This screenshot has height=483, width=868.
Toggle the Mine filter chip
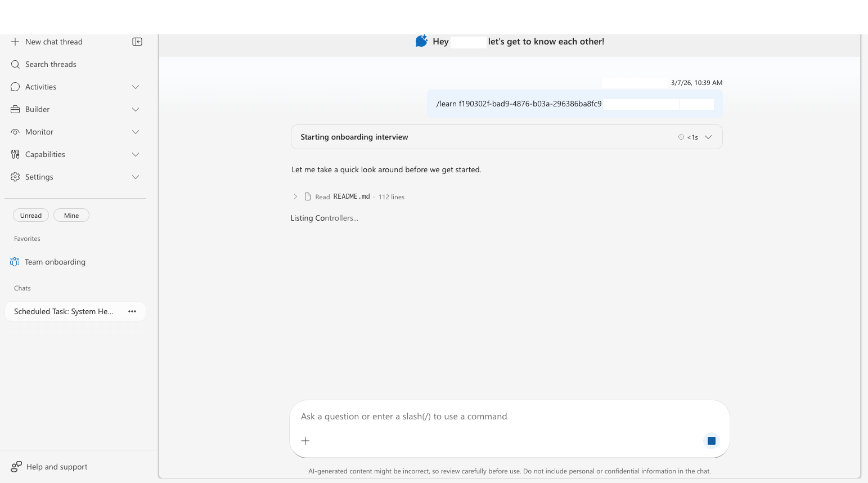click(71, 216)
